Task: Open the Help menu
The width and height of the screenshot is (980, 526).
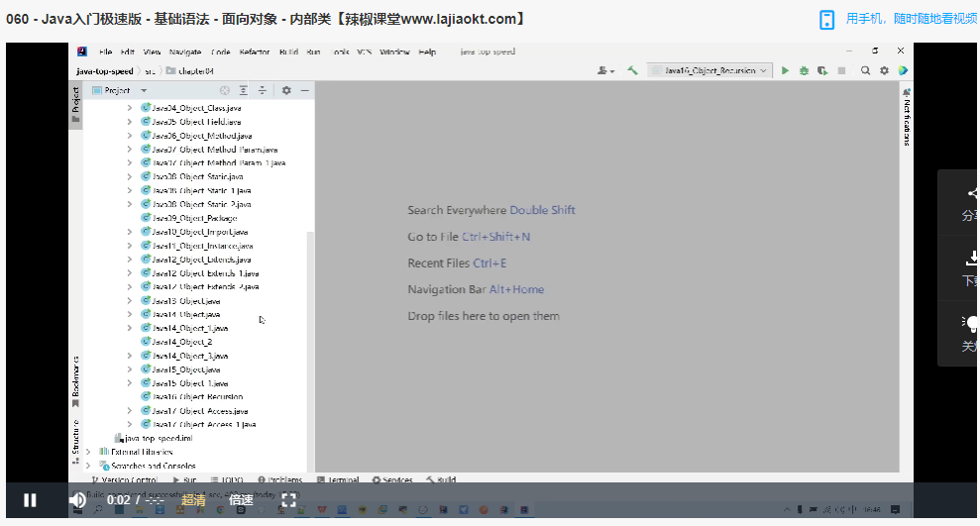Action: 427,52
